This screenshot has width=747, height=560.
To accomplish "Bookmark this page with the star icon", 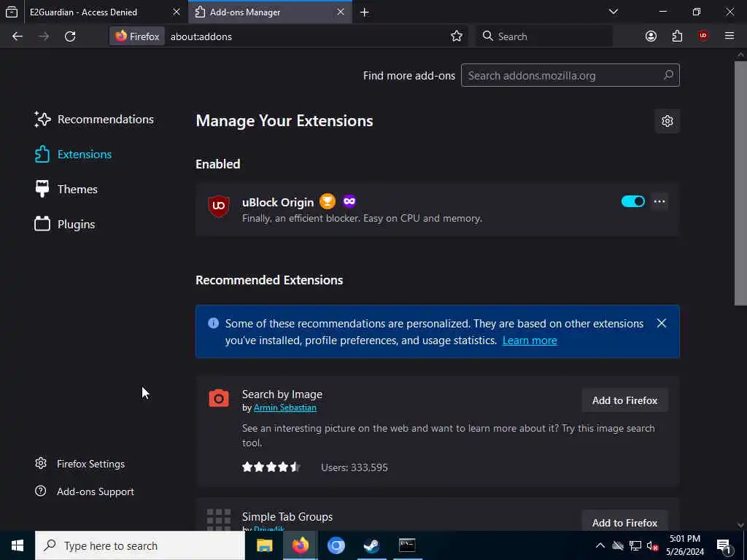I will [457, 36].
